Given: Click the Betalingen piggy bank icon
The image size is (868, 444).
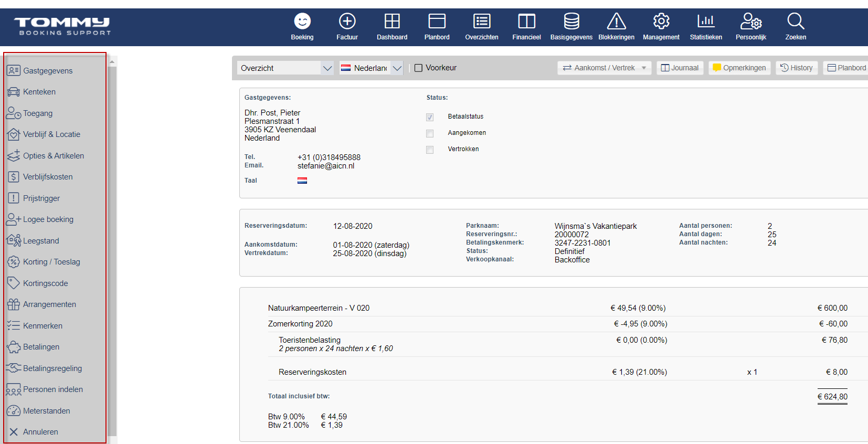Looking at the screenshot, I should [14, 347].
